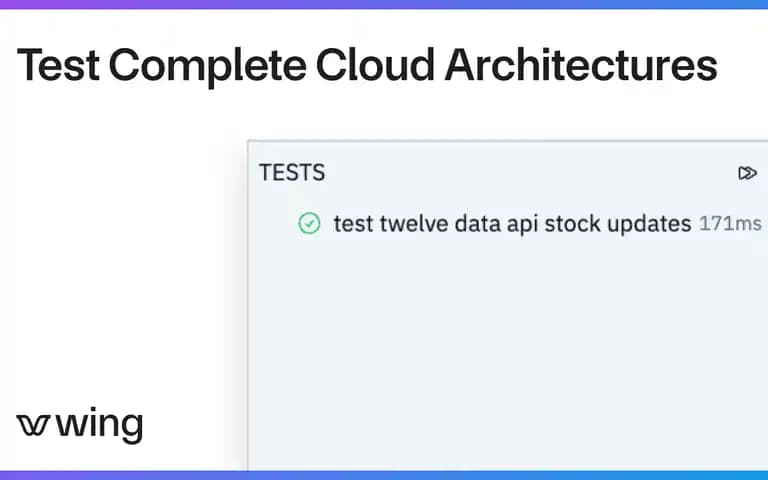Run all tests with the double-arrow icon
Screen dimensions: 768x480
click(x=747, y=173)
